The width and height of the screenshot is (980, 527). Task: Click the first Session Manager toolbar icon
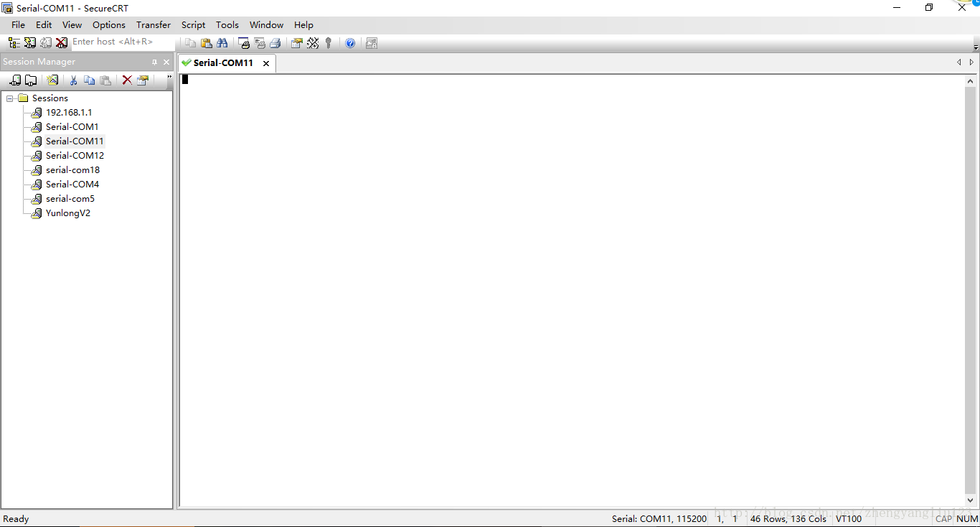pos(15,80)
